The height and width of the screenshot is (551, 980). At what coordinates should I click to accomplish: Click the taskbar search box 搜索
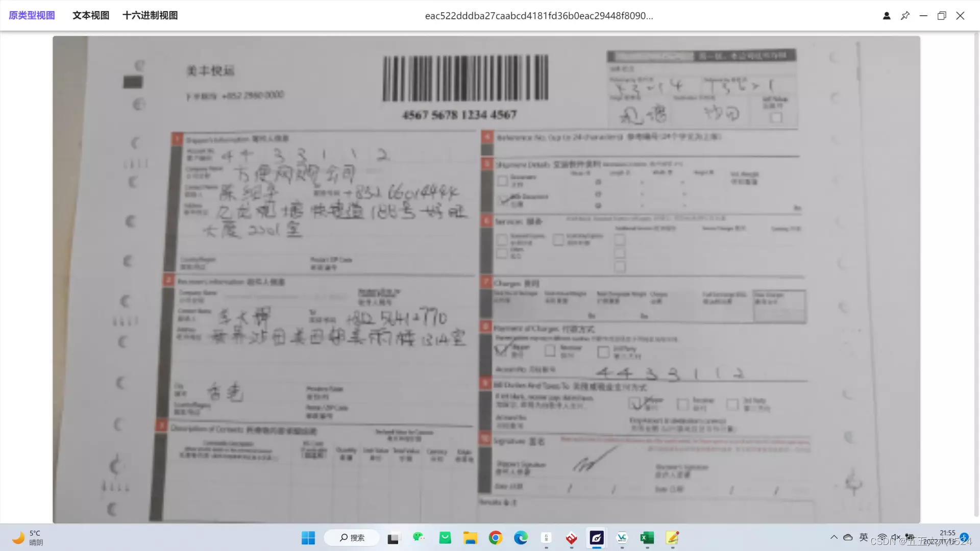pos(352,538)
